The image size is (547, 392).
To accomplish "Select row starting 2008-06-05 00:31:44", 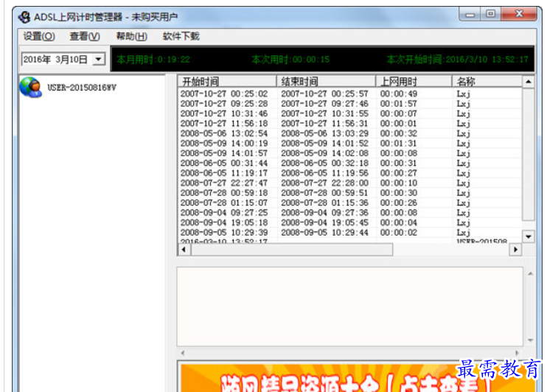I will (350, 163).
